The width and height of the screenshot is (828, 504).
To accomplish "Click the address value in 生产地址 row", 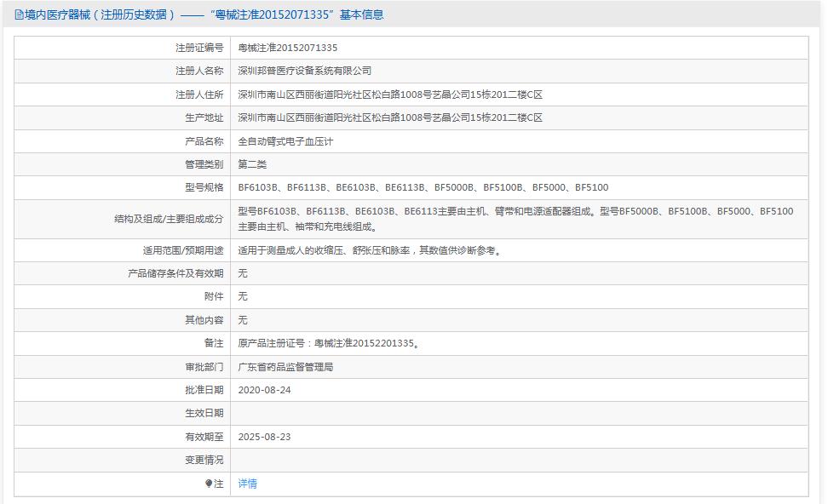I will (389, 117).
